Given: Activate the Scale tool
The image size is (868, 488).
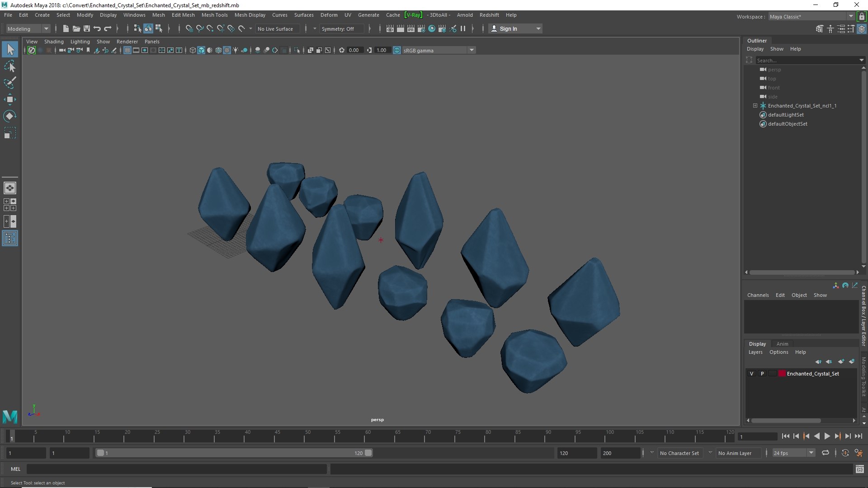Looking at the screenshot, I should (x=10, y=133).
